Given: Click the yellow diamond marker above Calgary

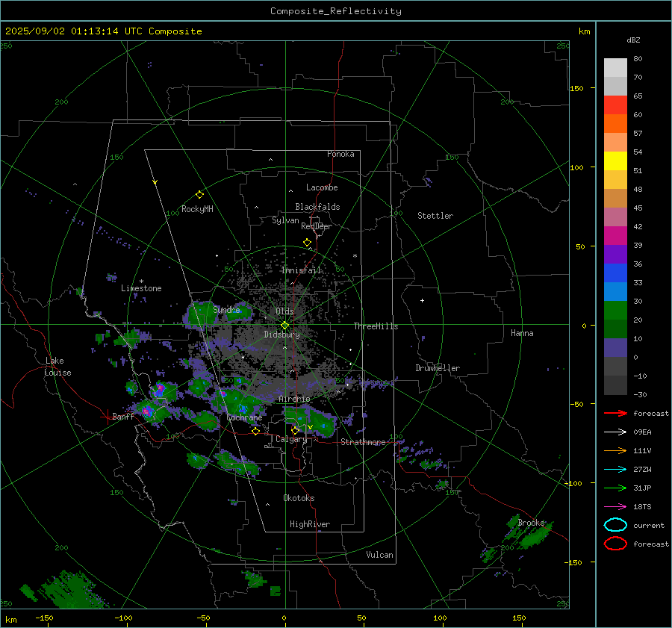Looking at the screenshot, I should point(295,430).
